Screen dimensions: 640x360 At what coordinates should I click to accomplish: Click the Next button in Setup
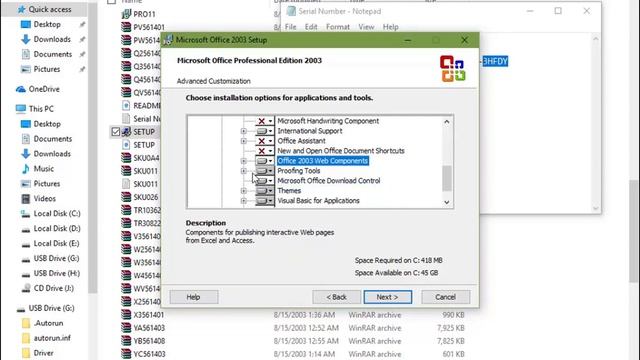pos(388,297)
